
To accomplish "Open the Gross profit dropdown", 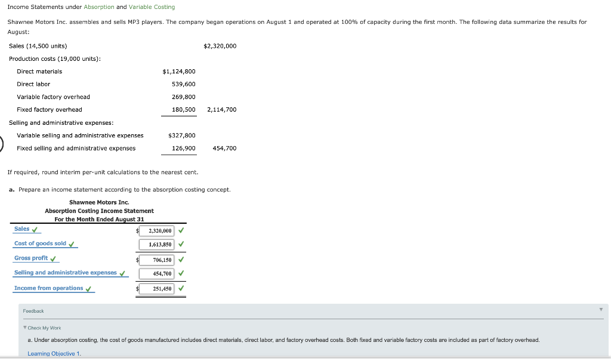I will (x=31, y=258).
